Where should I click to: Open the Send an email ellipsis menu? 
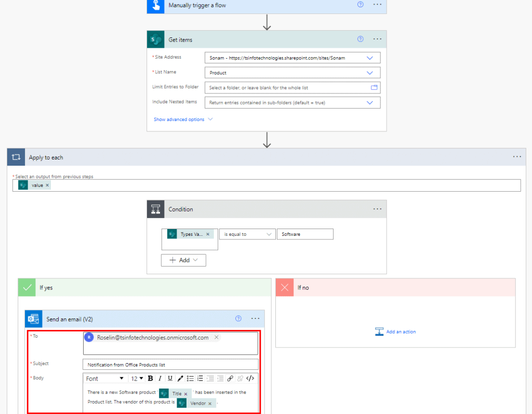[255, 318]
